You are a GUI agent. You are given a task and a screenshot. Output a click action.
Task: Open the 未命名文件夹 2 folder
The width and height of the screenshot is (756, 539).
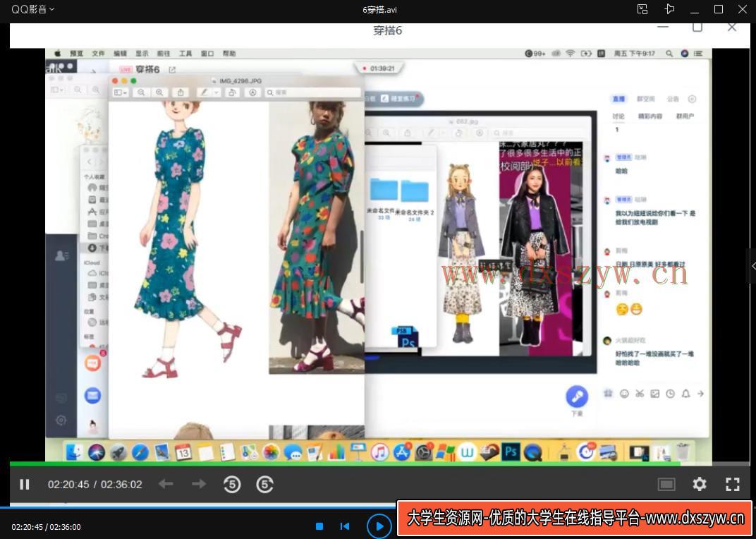(414, 191)
